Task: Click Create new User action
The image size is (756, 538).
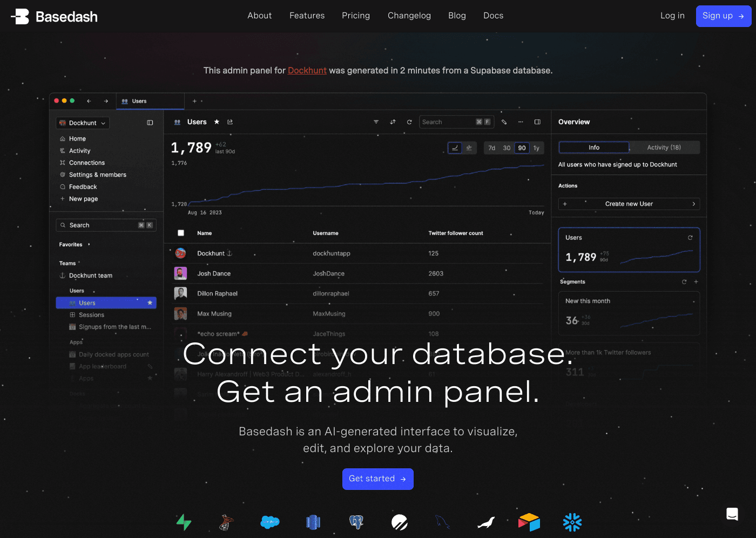Action: click(x=629, y=204)
